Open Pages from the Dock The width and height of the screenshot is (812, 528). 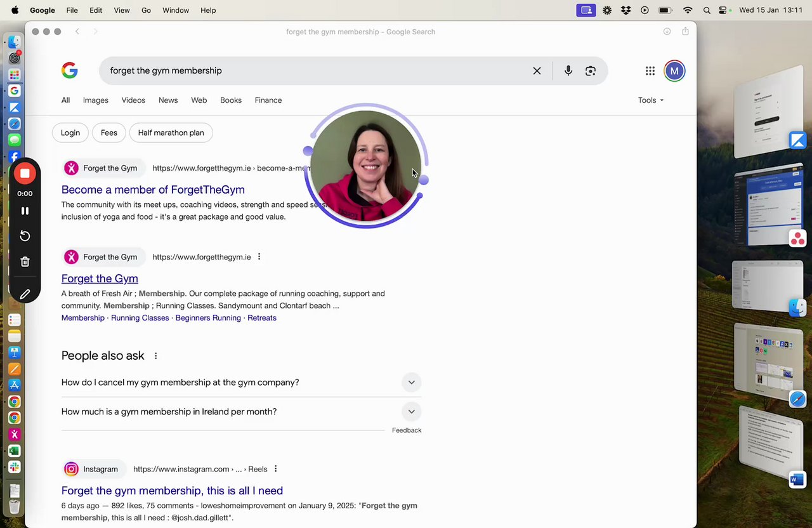pos(14,369)
